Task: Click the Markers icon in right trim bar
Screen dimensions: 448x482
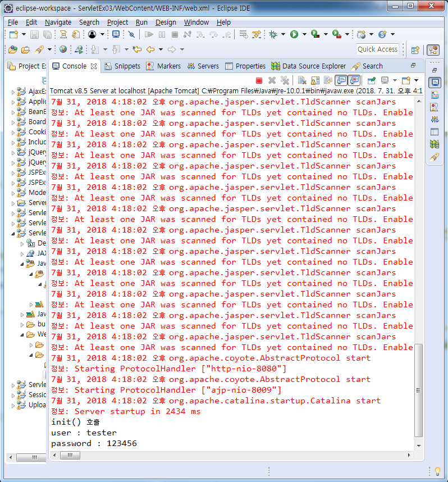Action: point(435,107)
